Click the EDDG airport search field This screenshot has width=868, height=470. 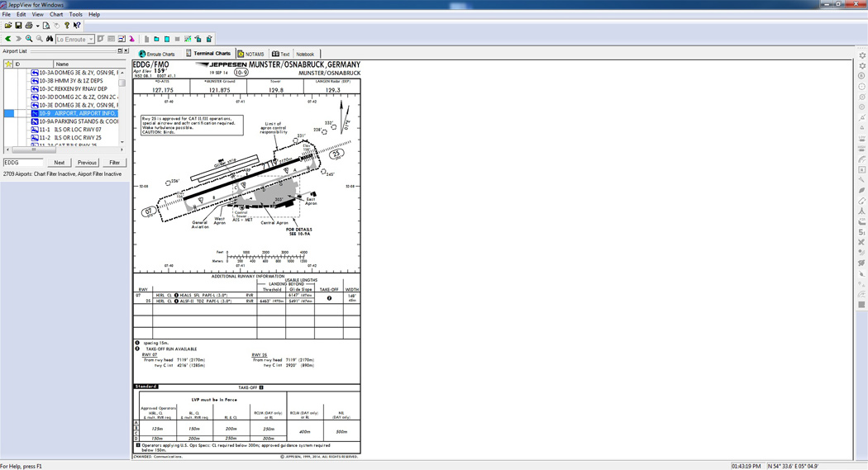tap(23, 163)
